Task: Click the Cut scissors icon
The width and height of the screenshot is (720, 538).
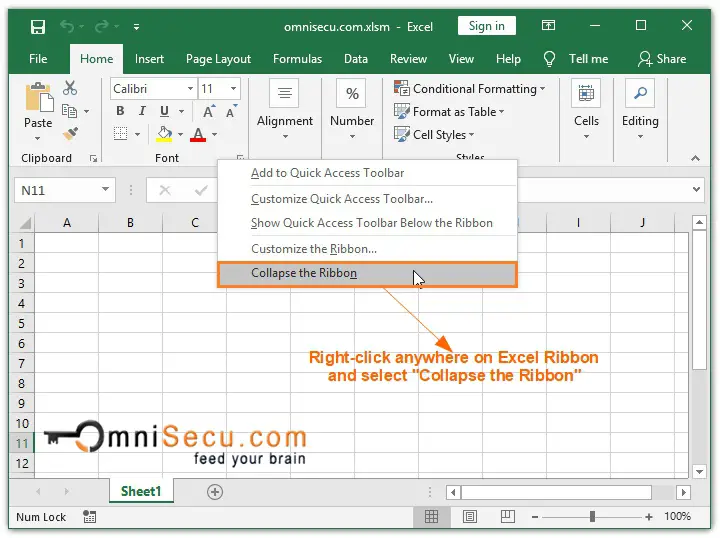Action: point(70,88)
